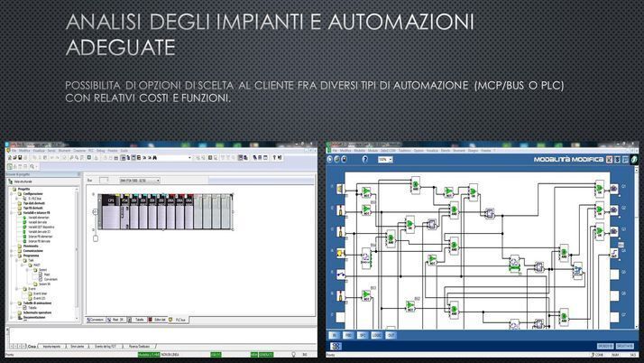644x363 pixels.
Task: Open the rack model dropdown above the PLC rack
Action: [158, 181]
